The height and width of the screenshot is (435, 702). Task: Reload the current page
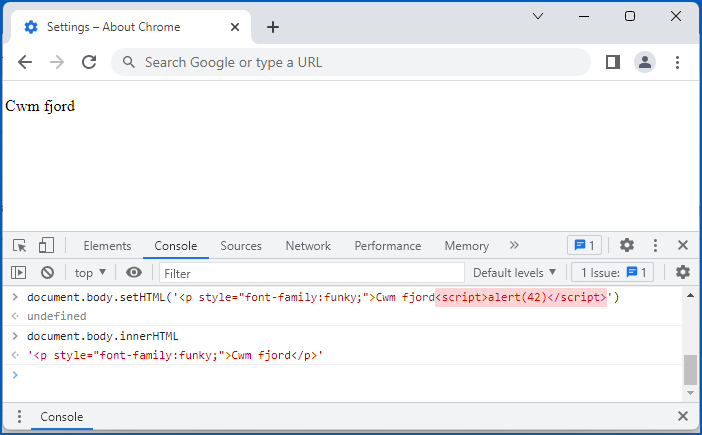[89, 62]
